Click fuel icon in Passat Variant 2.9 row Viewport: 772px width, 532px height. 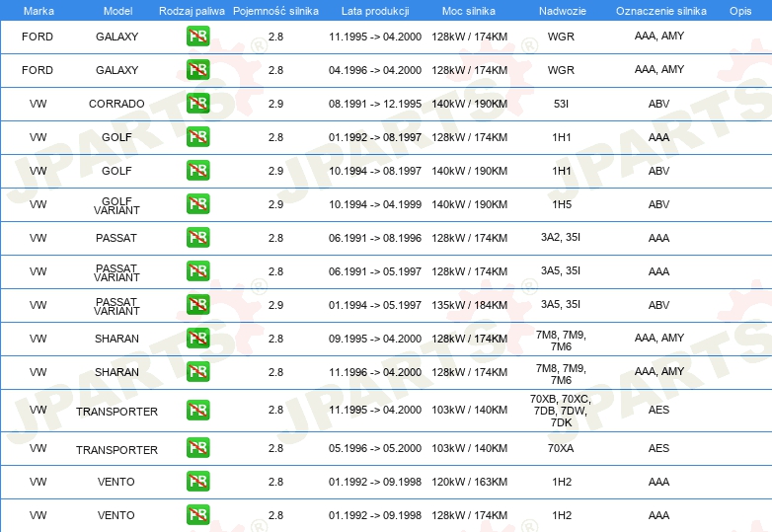(197, 304)
